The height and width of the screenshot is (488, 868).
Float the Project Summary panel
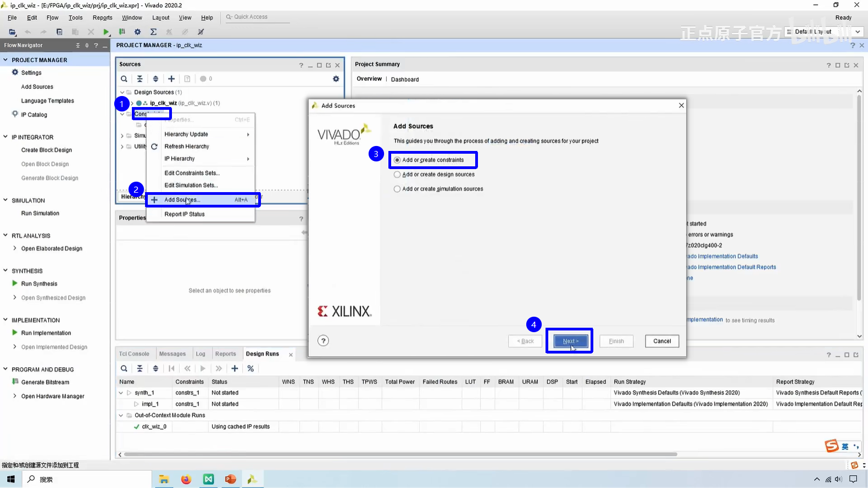847,65
